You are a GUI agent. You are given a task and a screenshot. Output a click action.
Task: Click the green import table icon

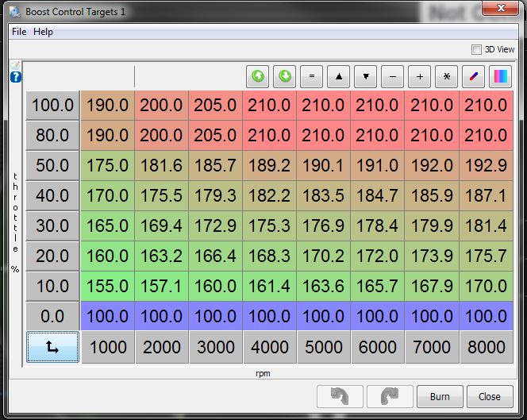(x=258, y=77)
